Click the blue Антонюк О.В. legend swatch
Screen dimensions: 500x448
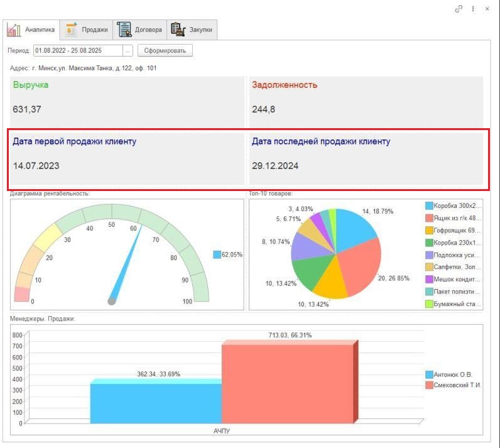tap(429, 374)
